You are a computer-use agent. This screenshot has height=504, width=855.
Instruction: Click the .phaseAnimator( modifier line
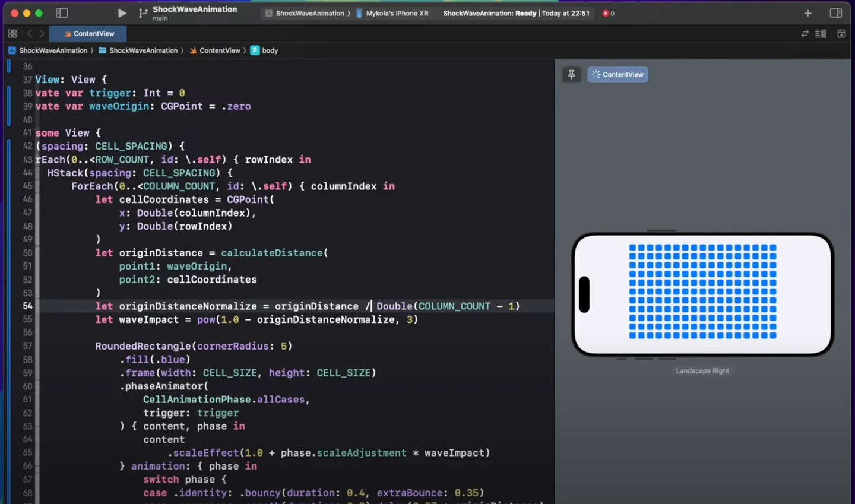[164, 386]
